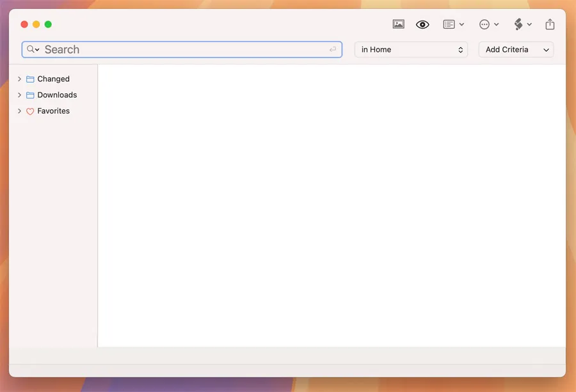
Task: Expand the Favorites disclosure arrow
Action: [x=19, y=111]
